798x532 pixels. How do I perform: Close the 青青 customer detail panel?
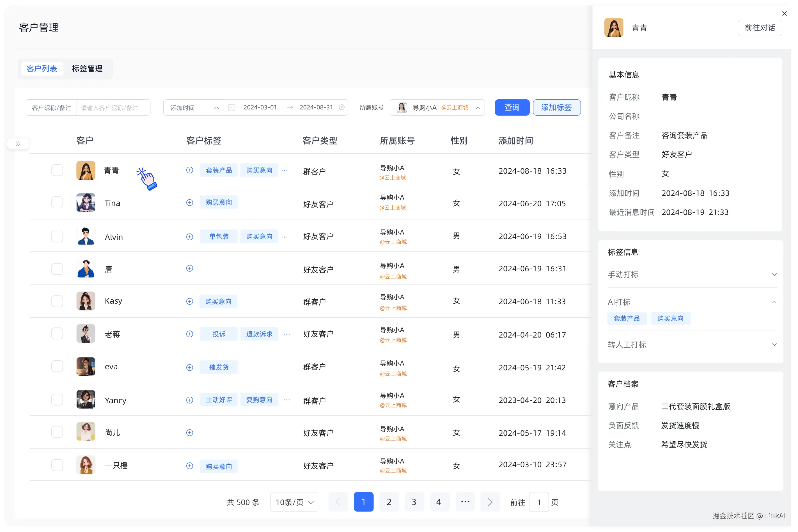tap(785, 13)
